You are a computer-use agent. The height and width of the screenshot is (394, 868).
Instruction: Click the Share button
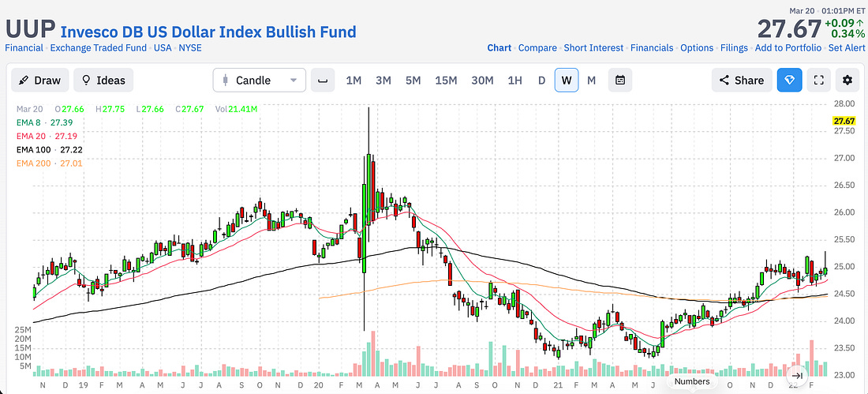742,81
